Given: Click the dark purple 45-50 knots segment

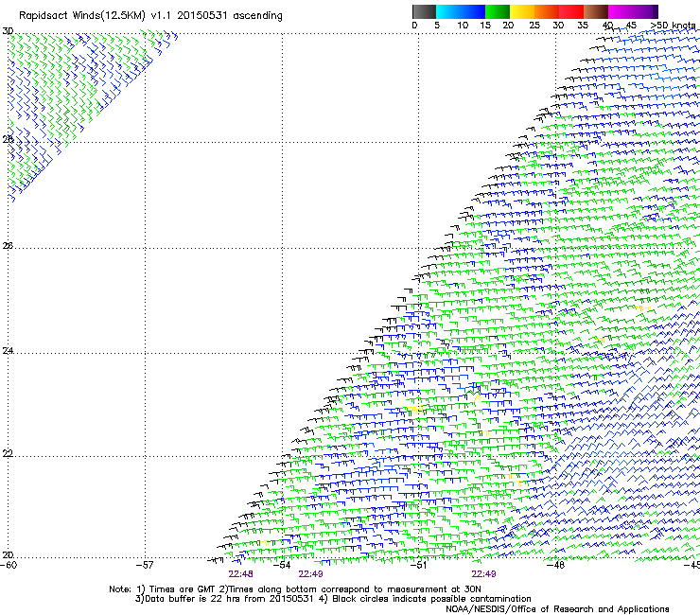Looking at the screenshot, I should point(645,11).
